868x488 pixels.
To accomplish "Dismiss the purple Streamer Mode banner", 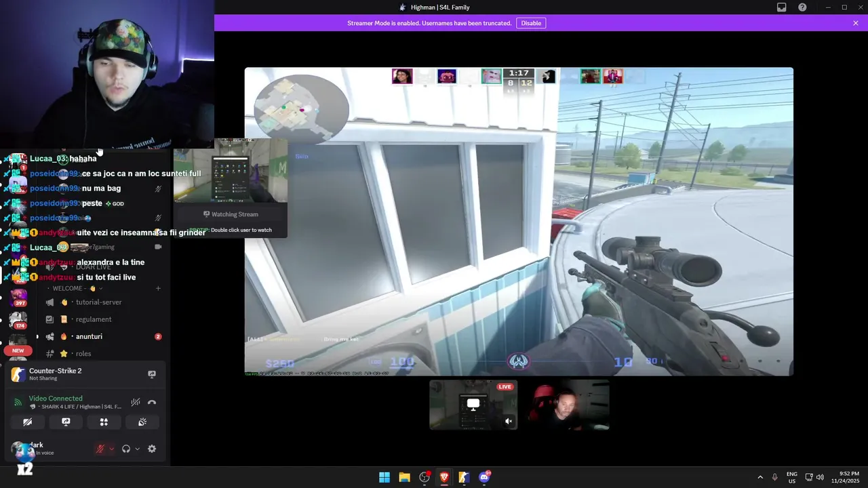I will [x=856, y=23].
